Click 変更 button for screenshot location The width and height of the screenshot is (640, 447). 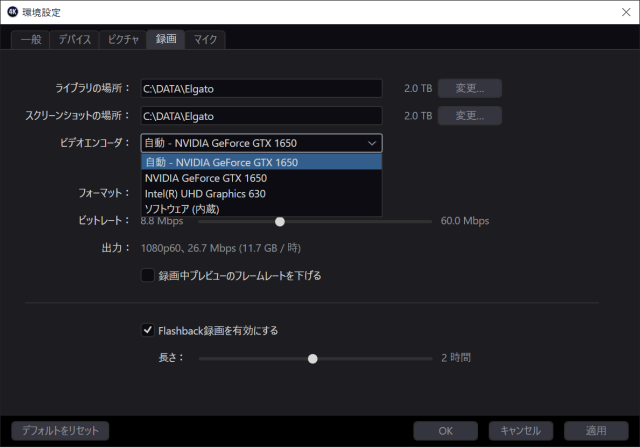coord(470,116)
